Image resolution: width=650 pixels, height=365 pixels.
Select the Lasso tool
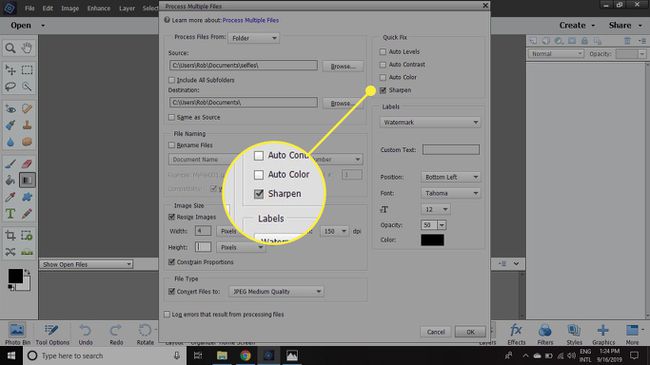(x=10, y=86)
